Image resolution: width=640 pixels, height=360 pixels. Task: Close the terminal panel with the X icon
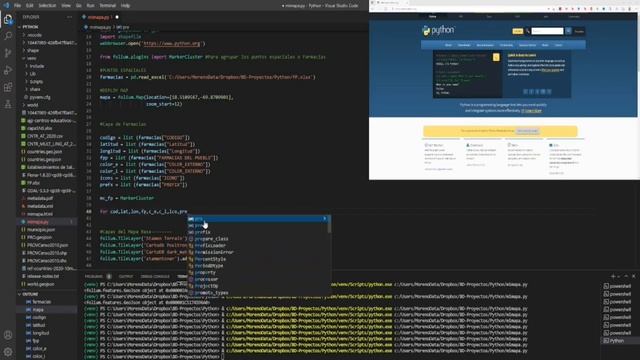tap(633, 276)
